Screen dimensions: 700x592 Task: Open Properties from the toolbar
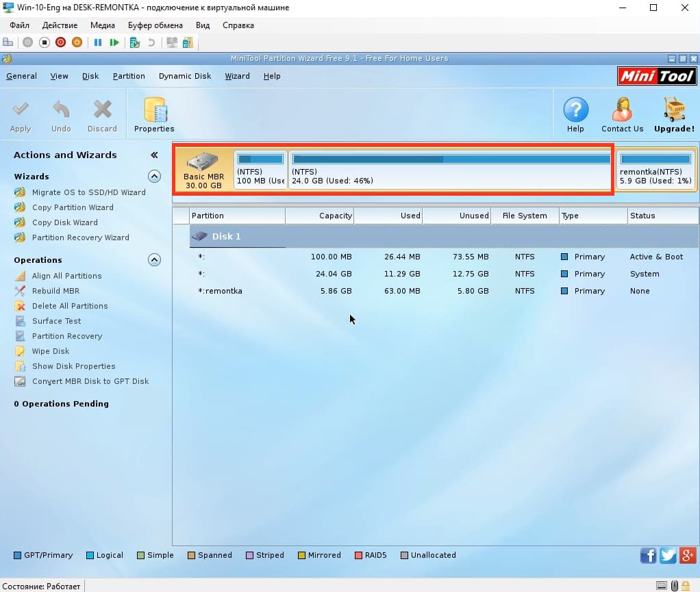[x=155, y=115]
